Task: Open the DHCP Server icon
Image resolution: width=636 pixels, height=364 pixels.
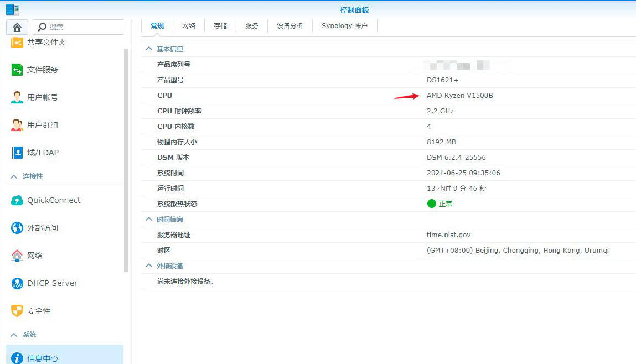Action: (17, 283)
